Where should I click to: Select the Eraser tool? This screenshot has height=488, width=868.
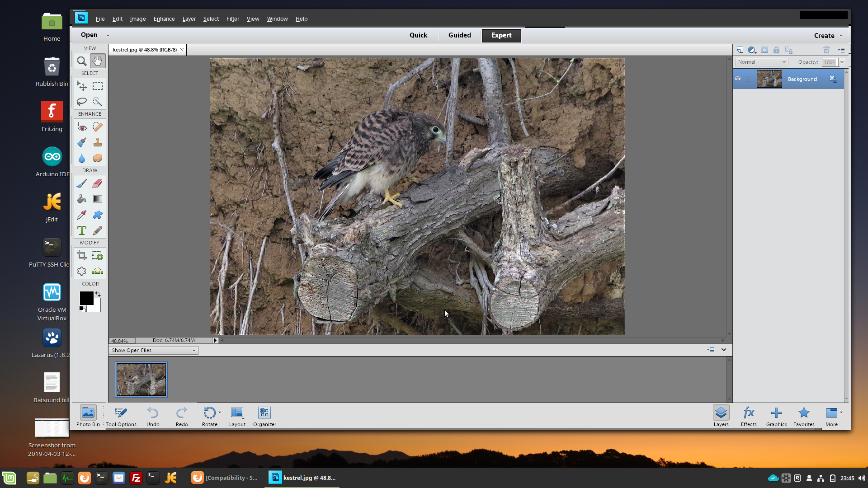click(x=97, y=183)
